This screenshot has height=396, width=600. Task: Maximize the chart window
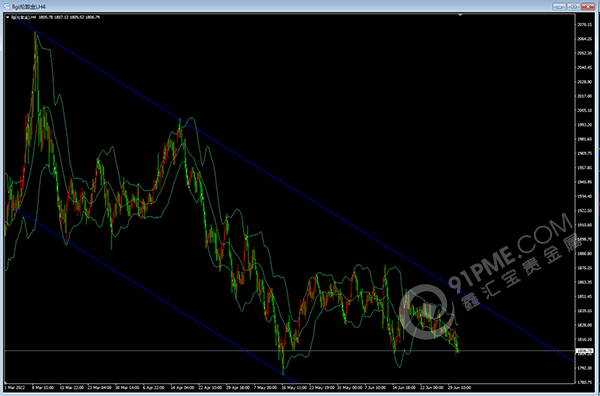(574, 7)
